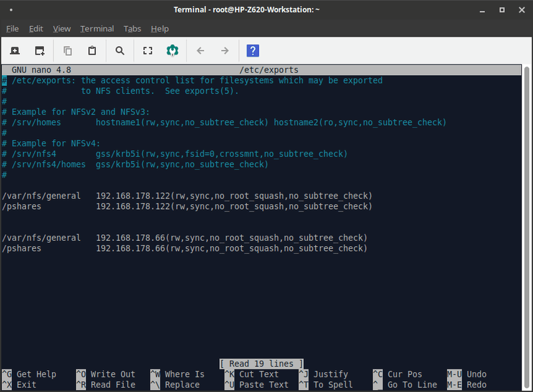Viewport: 533px width, 392px height.
Task: Click '^X Exit' shortcut label
Action: (19, 385)
